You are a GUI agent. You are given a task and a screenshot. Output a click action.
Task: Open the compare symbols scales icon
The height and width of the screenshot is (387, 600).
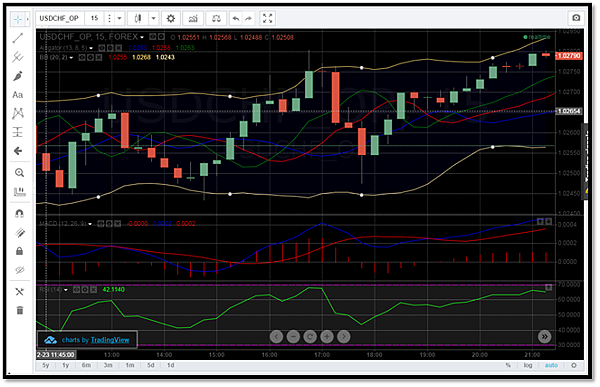[x=216, y=18]
